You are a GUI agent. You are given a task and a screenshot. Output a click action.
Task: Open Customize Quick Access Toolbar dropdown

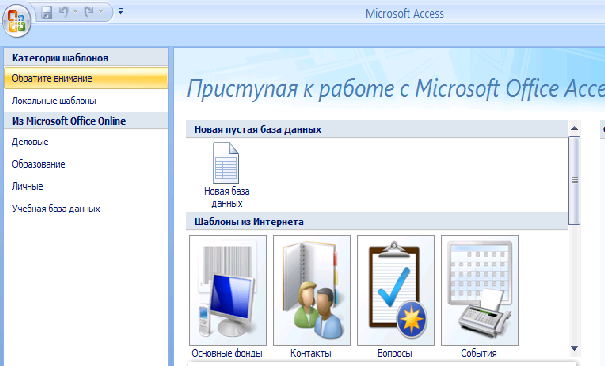[121, 12]
